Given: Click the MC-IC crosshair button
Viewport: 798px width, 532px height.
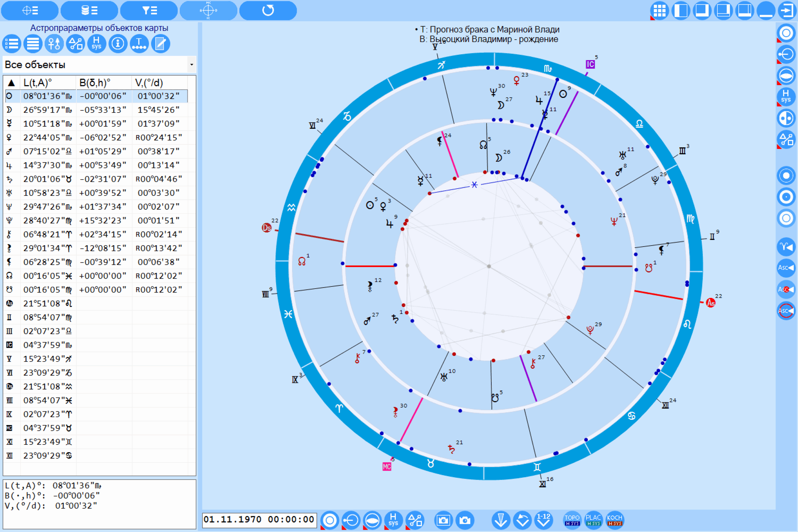Looking at the screenshot, I should coord(208,10).
